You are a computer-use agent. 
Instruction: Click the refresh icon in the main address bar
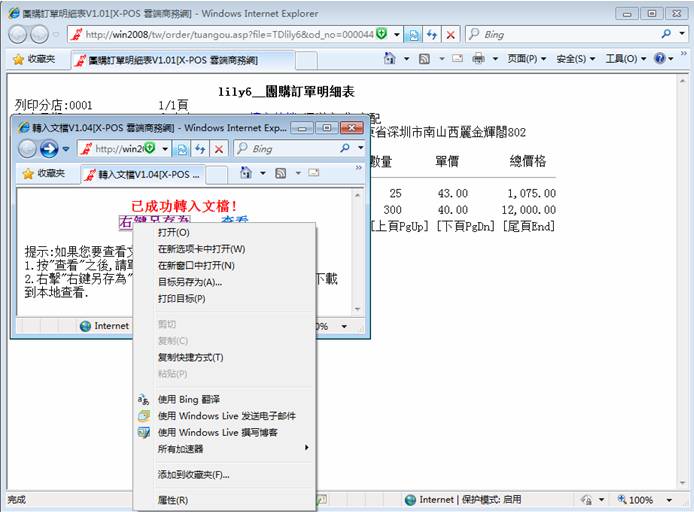point(432,34)
